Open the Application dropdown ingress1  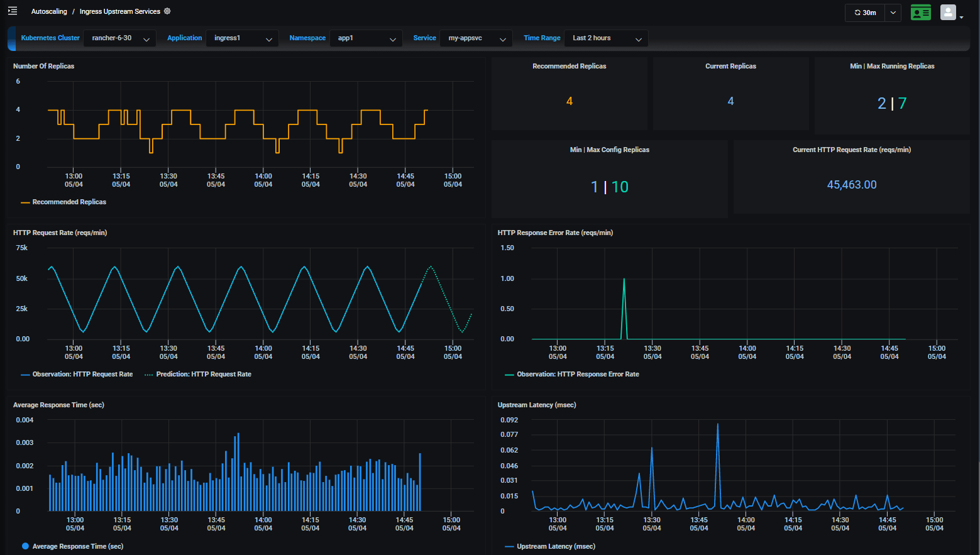[242, 38]
